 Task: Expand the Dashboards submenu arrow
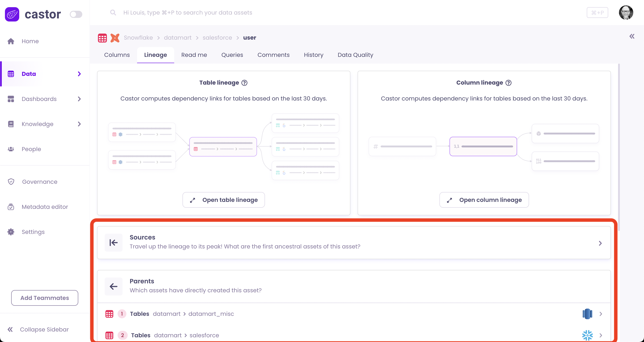pos(79,99)
